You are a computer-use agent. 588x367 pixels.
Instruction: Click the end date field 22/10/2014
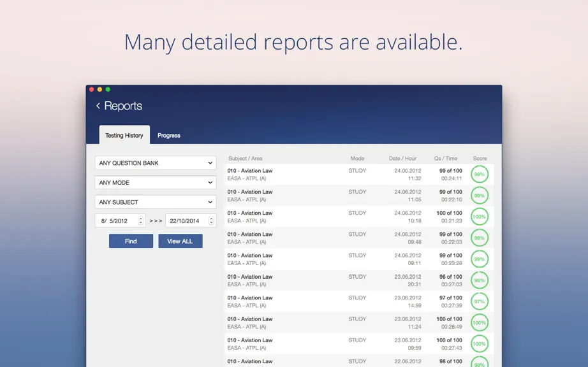coord(191,220)
